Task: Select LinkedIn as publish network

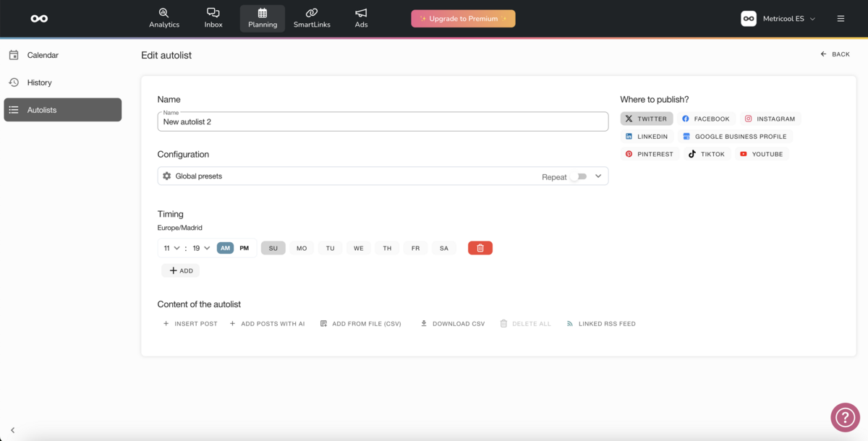Action: (647, 136)
